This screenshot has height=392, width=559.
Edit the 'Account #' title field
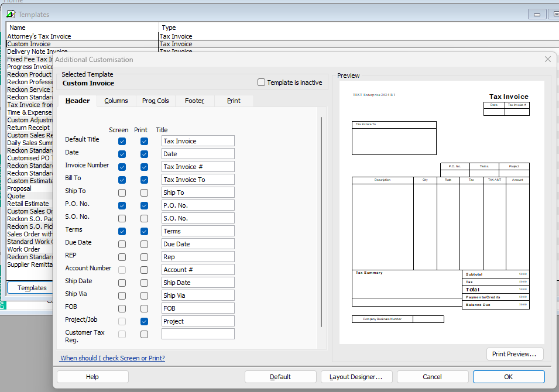click(198, 270)
